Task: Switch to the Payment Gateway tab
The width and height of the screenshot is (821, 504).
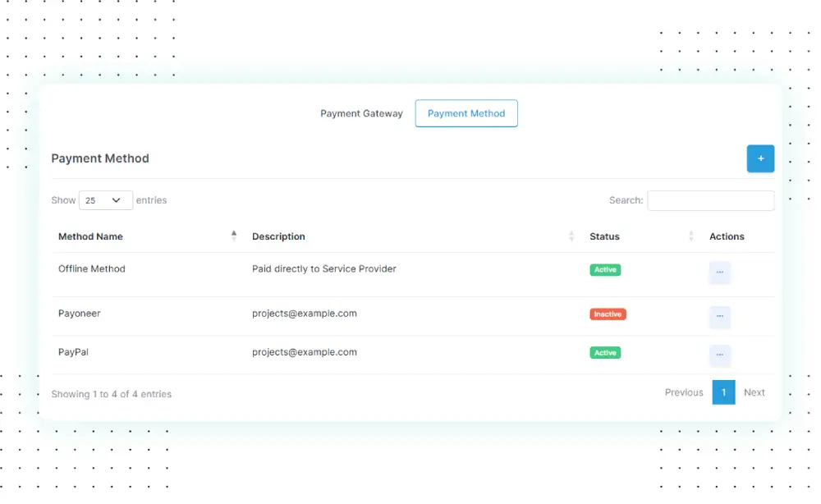Action: click(361, 113)
